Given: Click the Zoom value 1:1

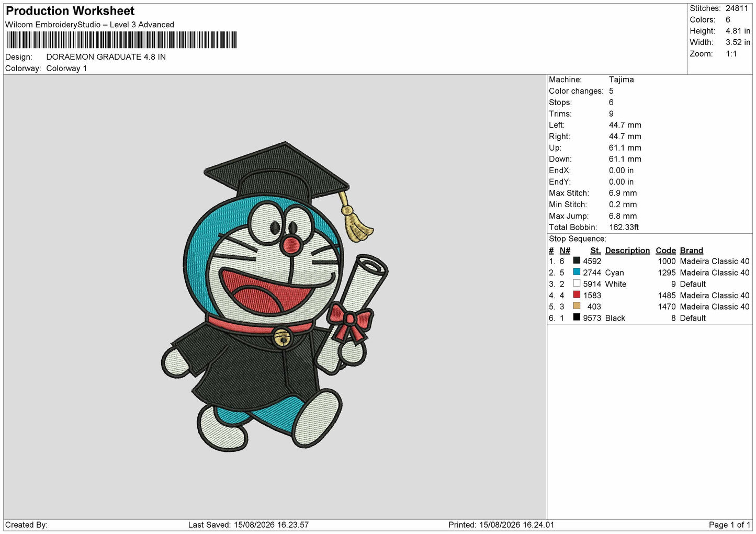Looking at the screenshot, I should tap(731, 54).
